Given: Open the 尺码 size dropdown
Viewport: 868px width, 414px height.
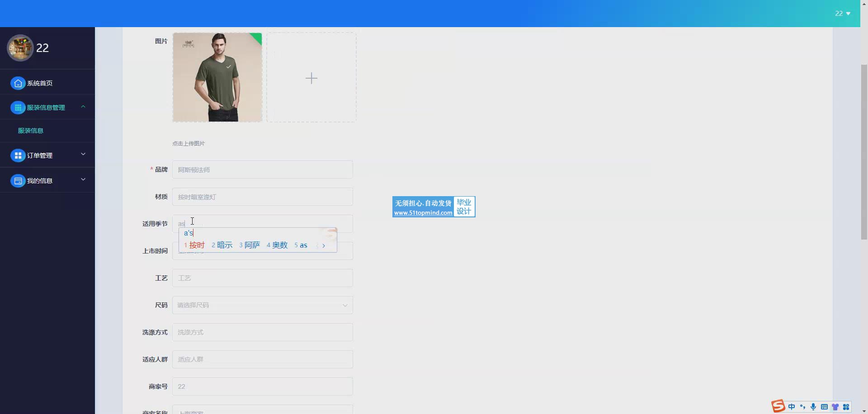Looking at the screenshot, I should (263, 305).
